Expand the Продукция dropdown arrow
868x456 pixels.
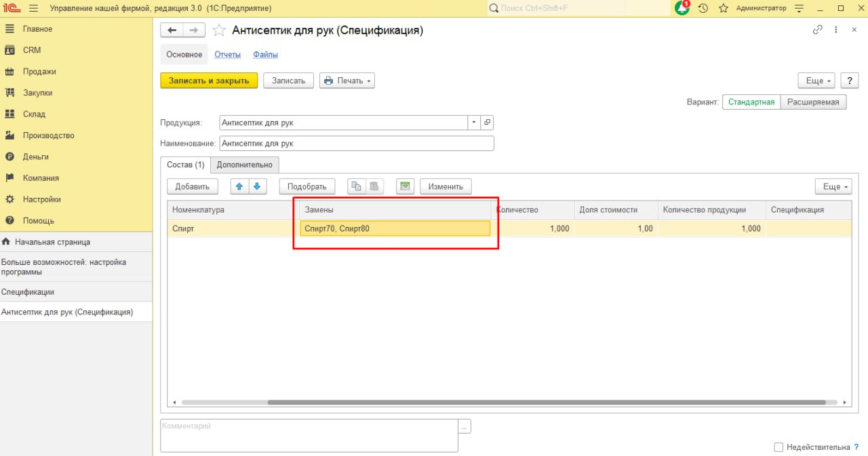(x=474, y=123)
